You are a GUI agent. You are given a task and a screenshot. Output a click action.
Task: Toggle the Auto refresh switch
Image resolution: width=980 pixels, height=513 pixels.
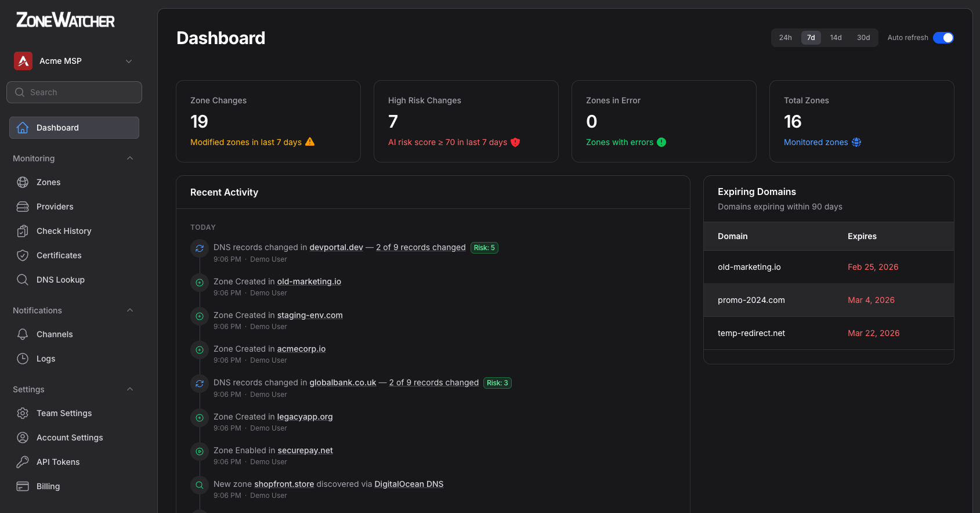pos(943,38)
